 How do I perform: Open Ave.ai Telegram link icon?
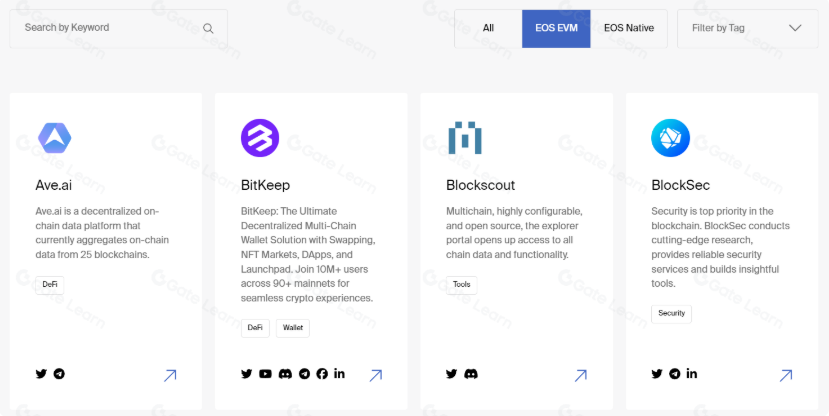coord(59,374)
